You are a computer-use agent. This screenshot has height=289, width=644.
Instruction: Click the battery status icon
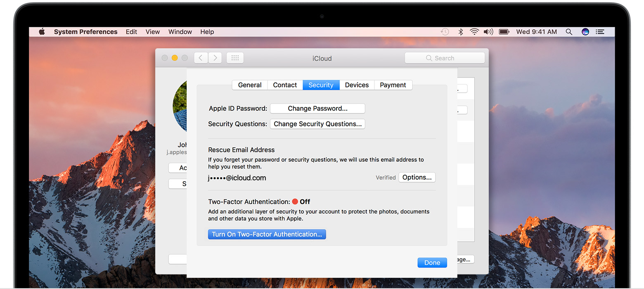click(x=504, y=32)
